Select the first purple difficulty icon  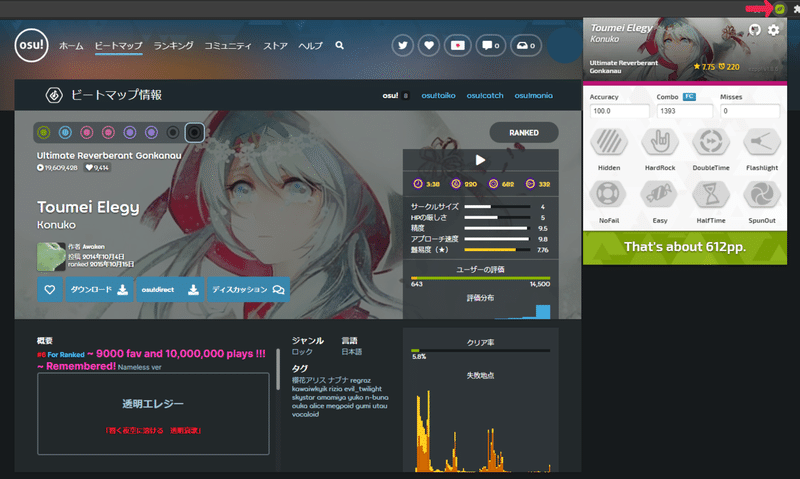pos(130,133)
